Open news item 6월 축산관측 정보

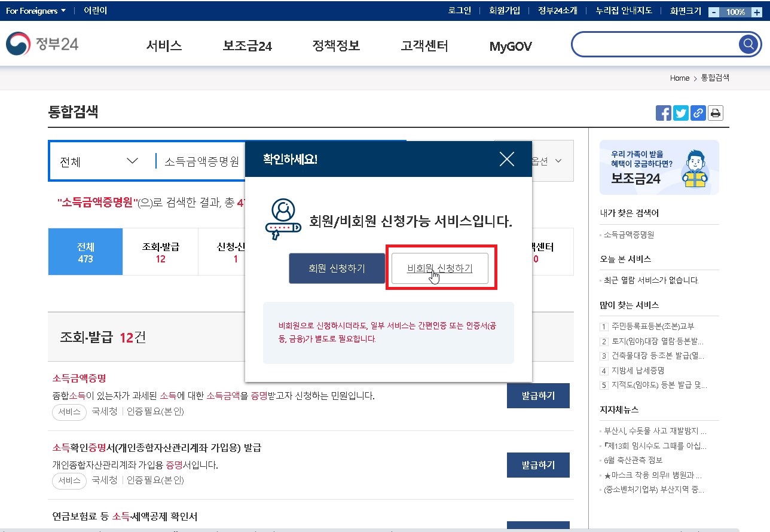633,460
